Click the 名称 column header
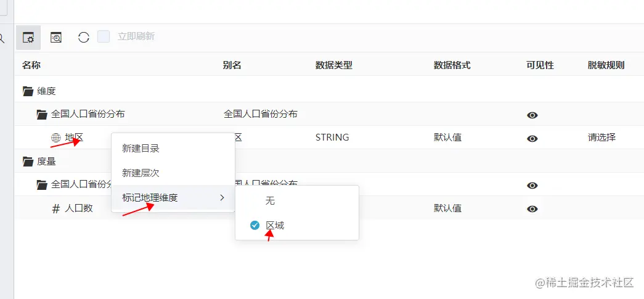 coord(31,65)
